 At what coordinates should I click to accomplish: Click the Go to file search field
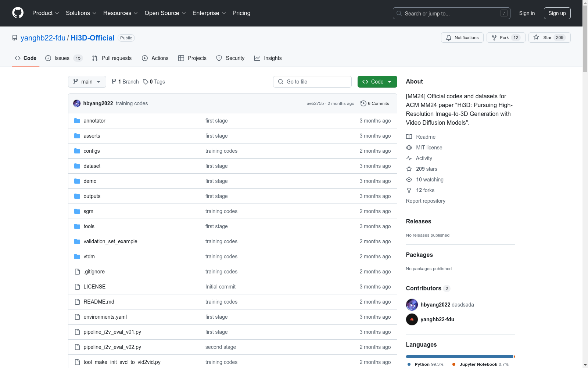pos(312,82)
